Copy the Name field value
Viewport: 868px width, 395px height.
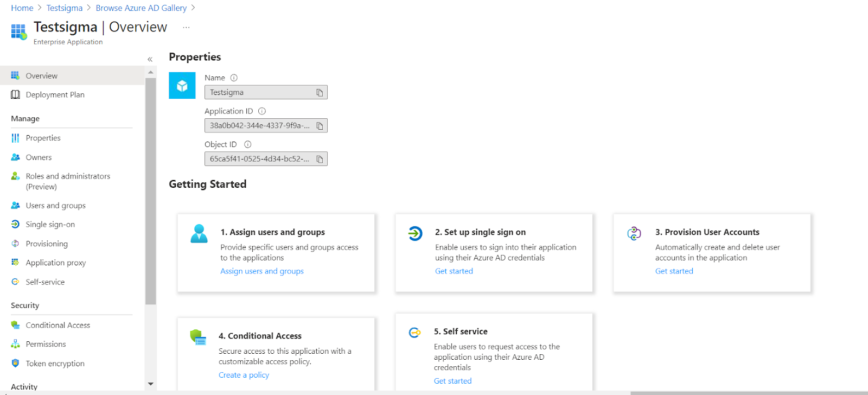click(320, 93)
